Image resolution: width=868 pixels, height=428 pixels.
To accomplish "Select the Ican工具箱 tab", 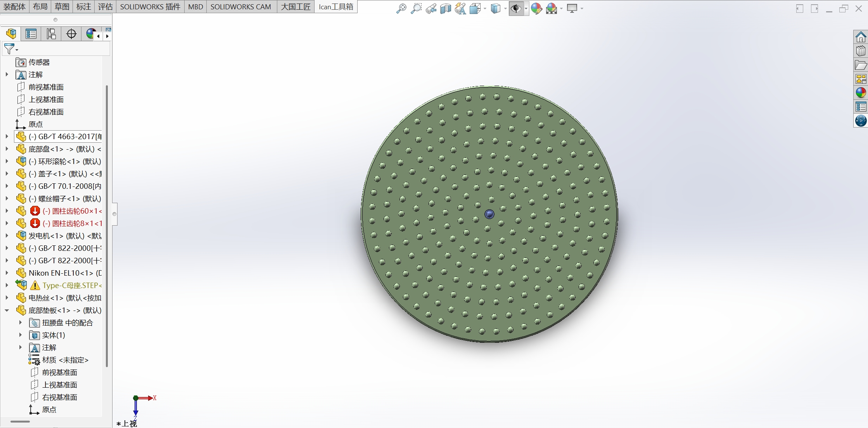I will point(336,7).
